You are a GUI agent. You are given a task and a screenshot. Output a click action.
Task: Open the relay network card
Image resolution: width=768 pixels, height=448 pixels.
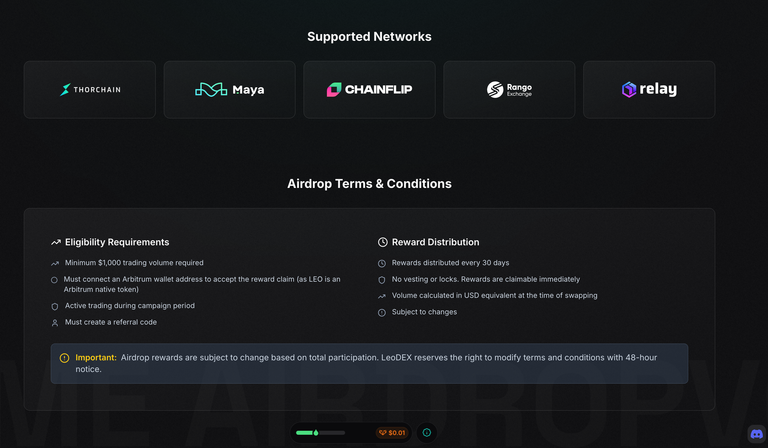tap(649, 90)
